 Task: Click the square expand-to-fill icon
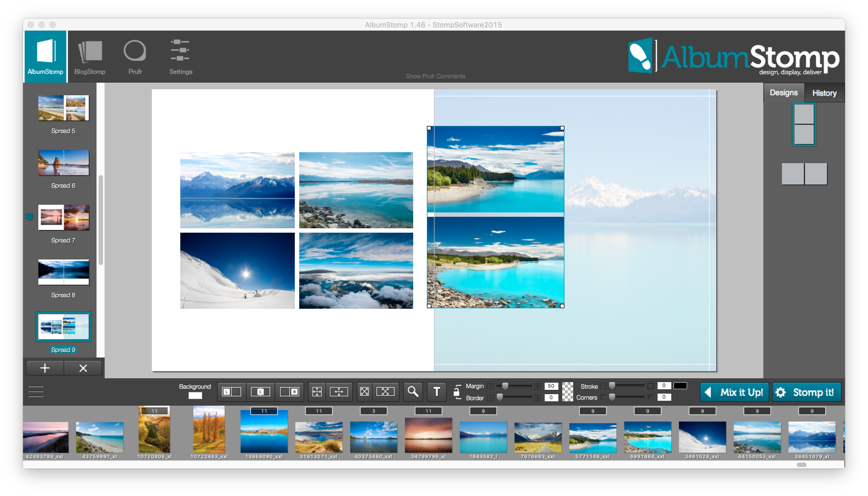pos(364,391)
